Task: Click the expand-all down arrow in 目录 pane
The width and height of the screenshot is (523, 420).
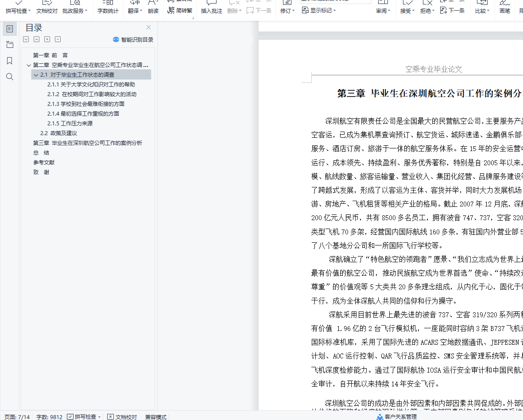Action: click(x=26, y=39)
